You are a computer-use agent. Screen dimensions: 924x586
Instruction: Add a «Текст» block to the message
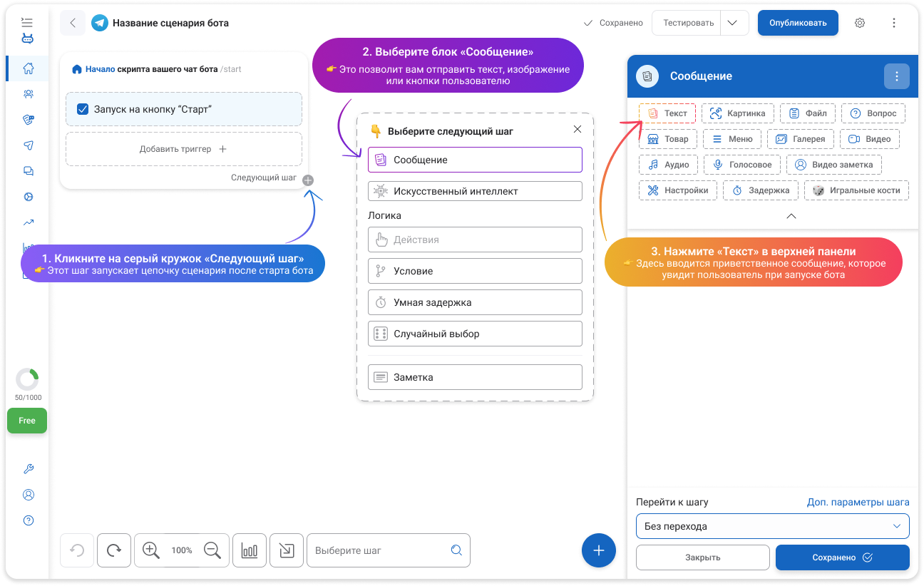click(667, 113)
